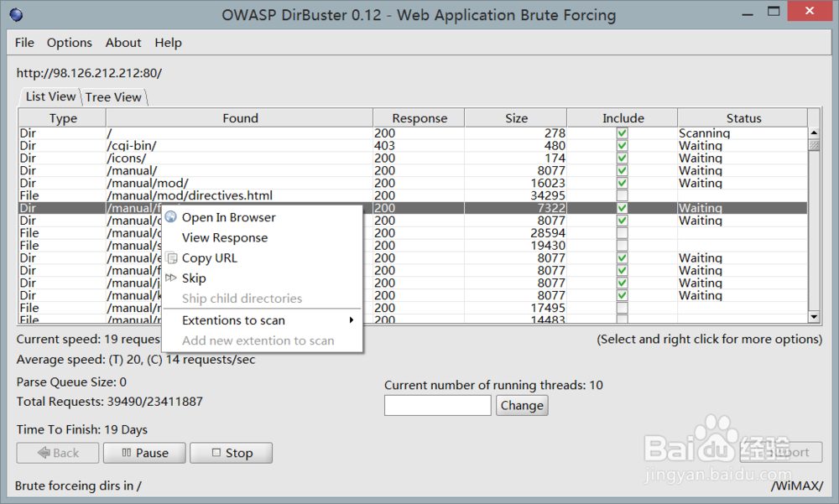Viewport: 839px width, 504px height.
Task: Click the Skip fast-forward icon
Action: tap(170, 278)
